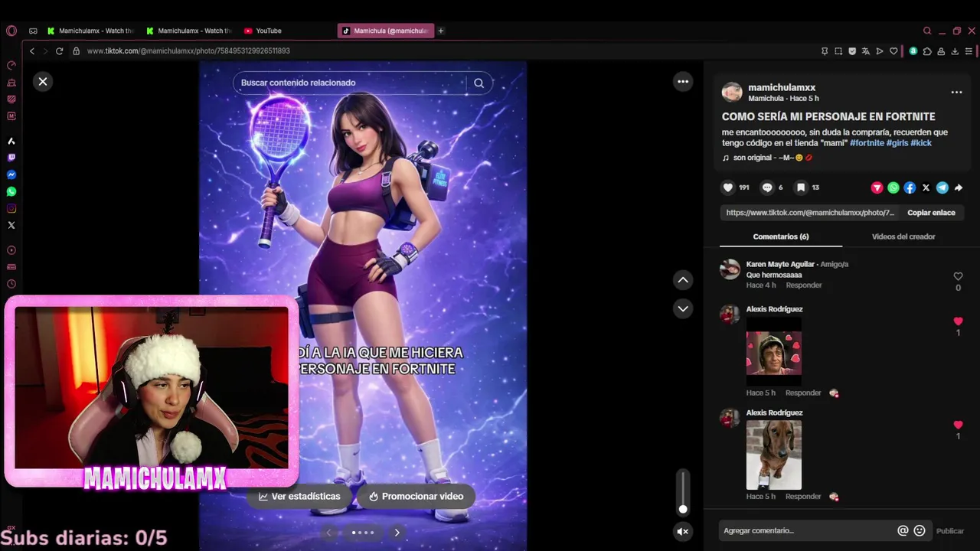The height and width of the screenshot is (551, 980).
Task: Go to the next post with down chevron
Action: [x=683, y=308]
